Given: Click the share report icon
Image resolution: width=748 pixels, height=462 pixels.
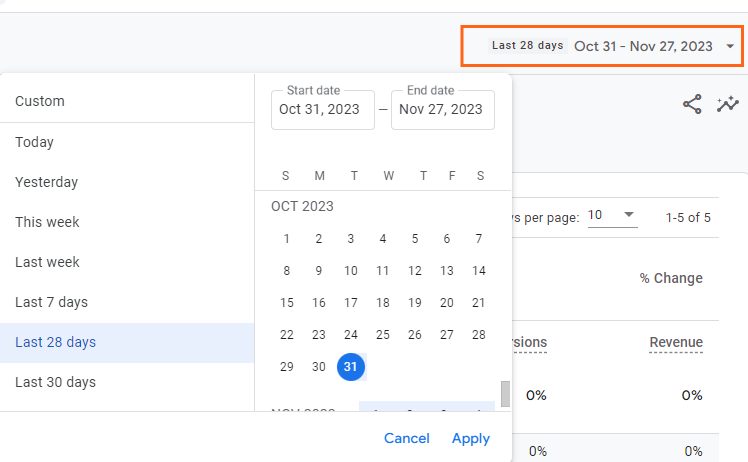Looking at the screenshot, I should (692, 104).
